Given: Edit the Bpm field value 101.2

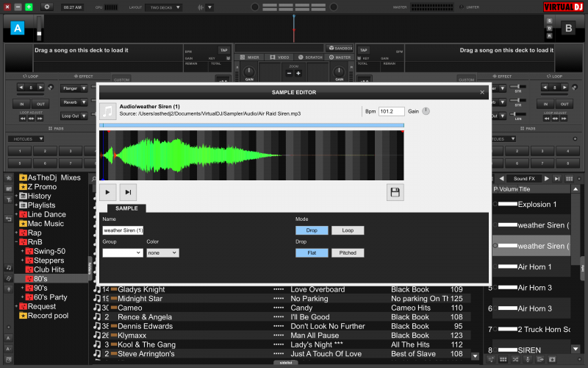Looking at the screenshot, I should 391,111.
